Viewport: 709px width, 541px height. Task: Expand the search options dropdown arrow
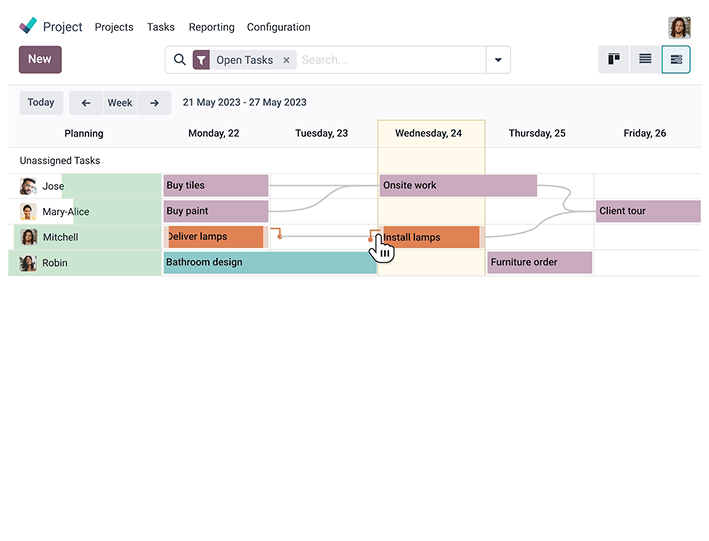pos(497,60)
